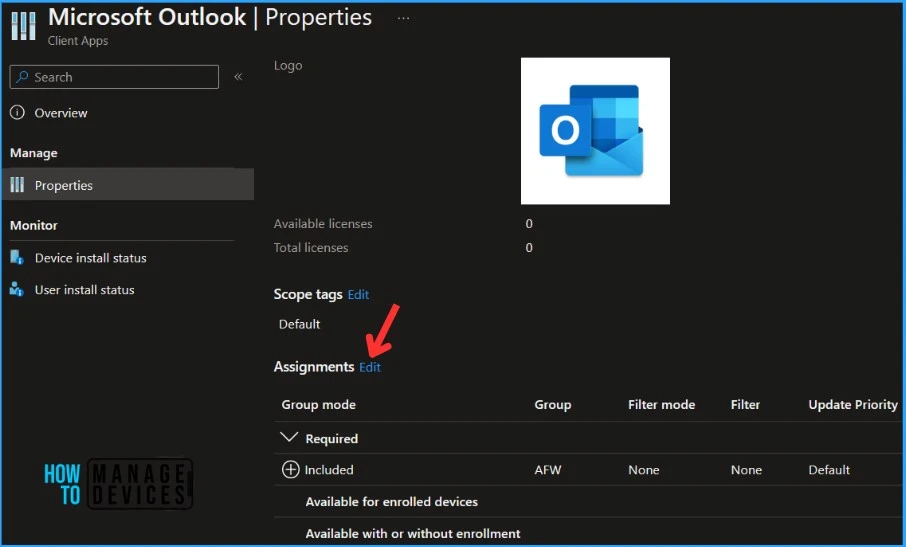Click the Scope tags section heading

point(308,294)
